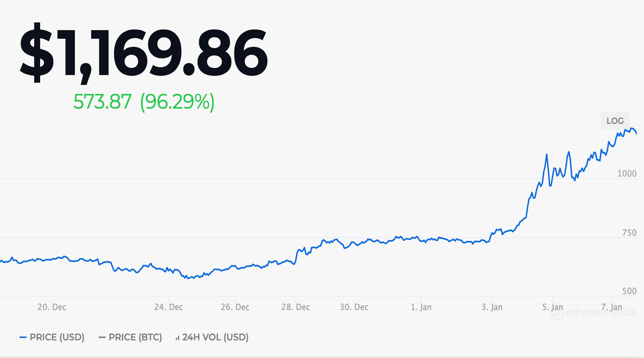Click the 28. Dec axis label
Screen dimensions: 644x358
click(x=296, y=307)
